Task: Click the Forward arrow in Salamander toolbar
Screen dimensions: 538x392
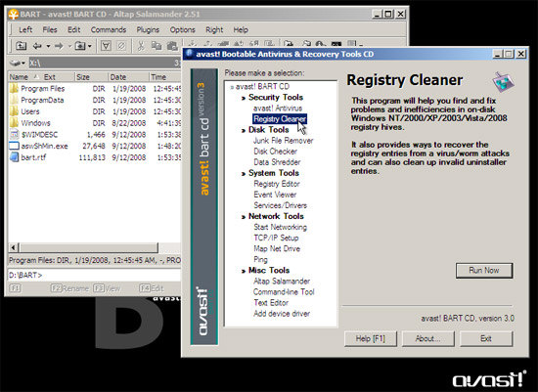Action: click(59, 46)
